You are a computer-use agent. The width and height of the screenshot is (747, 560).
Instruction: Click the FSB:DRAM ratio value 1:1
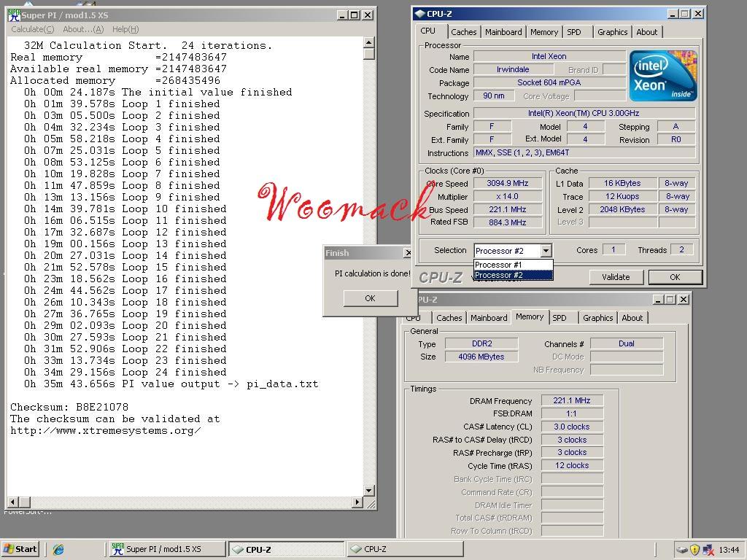(572, 414)
